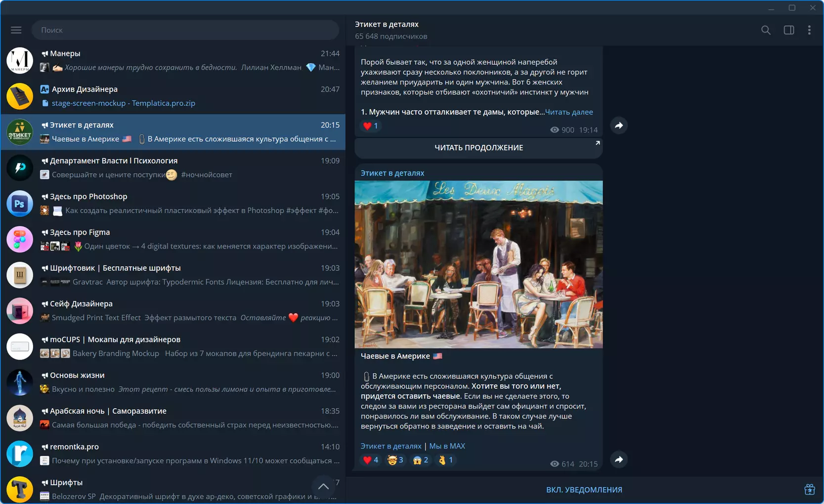The image size is (824, 504).
Task: Toggle heart reaction with count 1
Action: point(371,126)
